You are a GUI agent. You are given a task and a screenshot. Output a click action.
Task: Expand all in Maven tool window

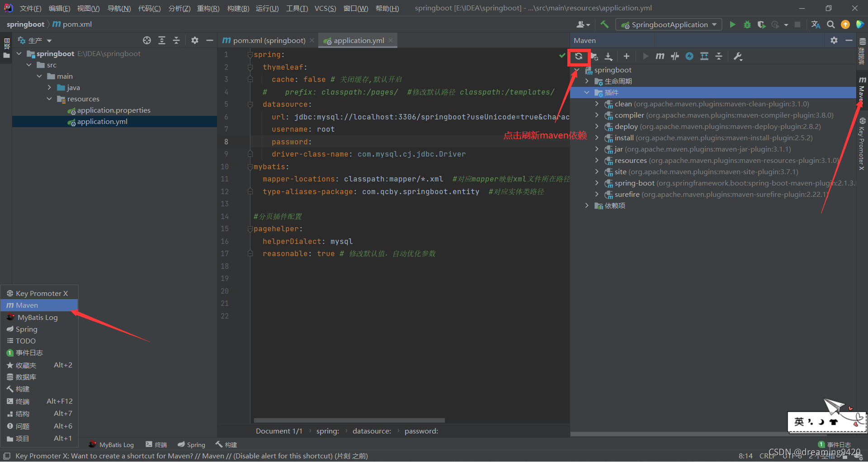pos(704,56)
